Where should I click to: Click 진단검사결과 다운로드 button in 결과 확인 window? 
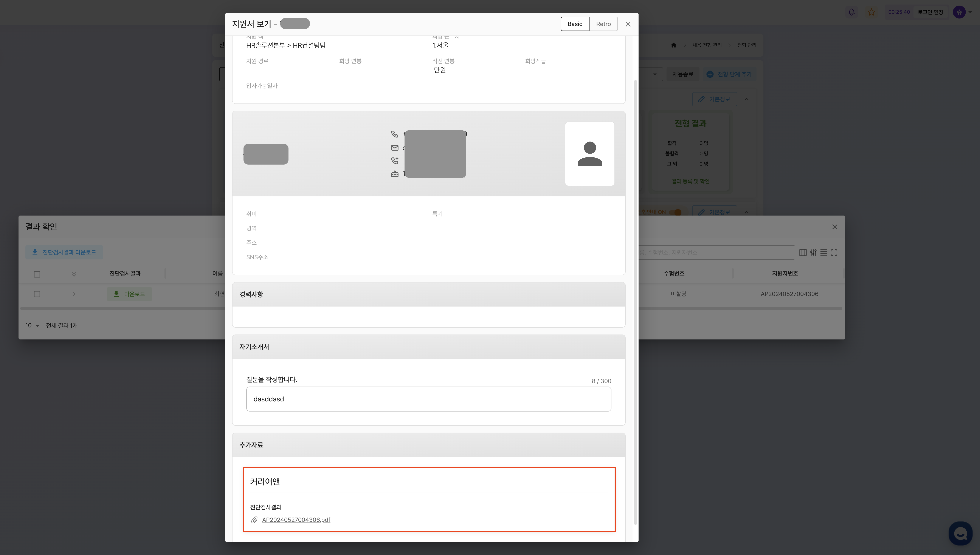pyautogui.click(x=64, y=252)
